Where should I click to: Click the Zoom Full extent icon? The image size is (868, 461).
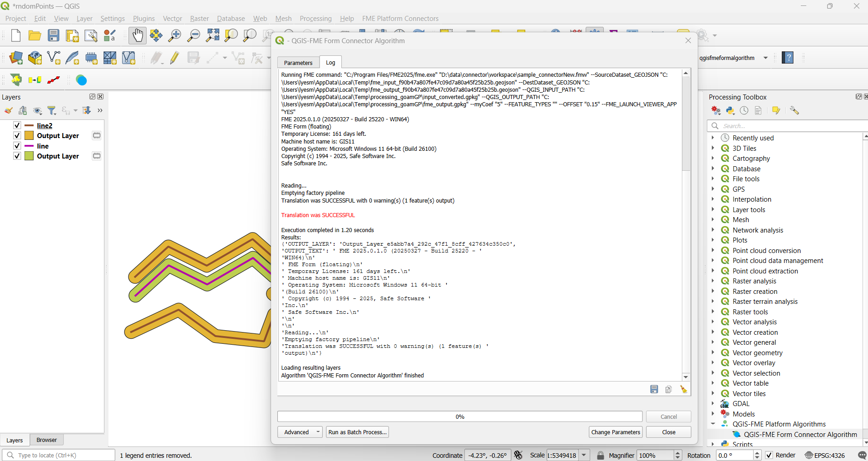coord(212,35)
